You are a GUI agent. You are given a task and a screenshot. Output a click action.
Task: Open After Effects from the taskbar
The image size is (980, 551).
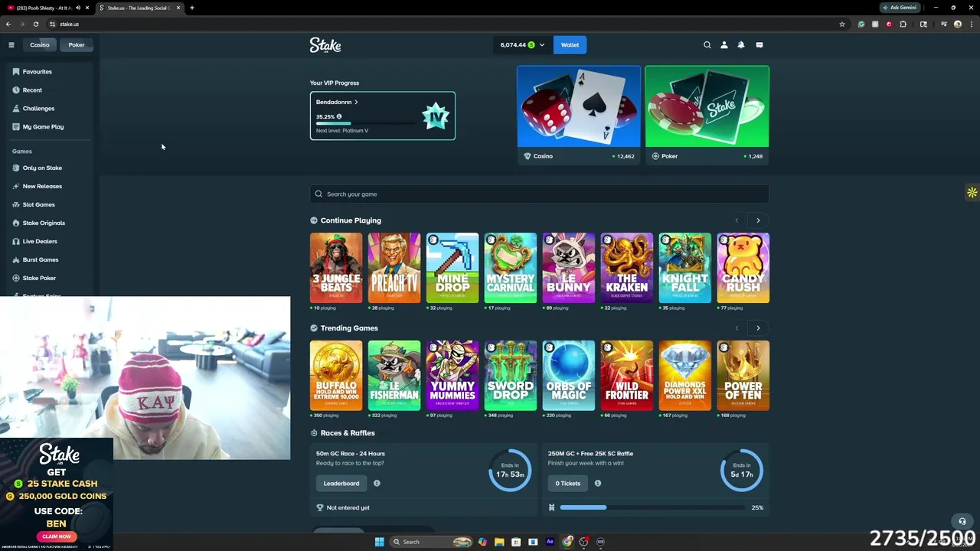click(x=550, y=542)
